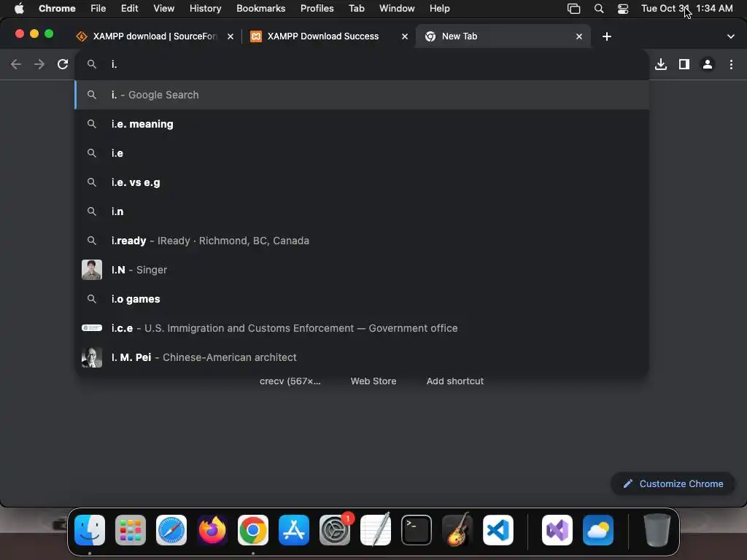747x560 pixels.
Task: Click I. M. Pei portrait thumbnail
Action: [92, 357]
